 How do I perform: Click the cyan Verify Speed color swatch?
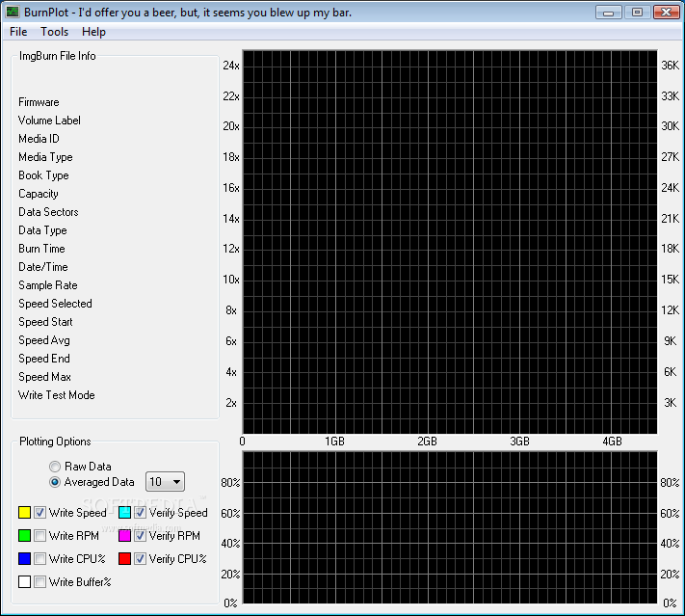pyautogui.click(x=124, y=513)
